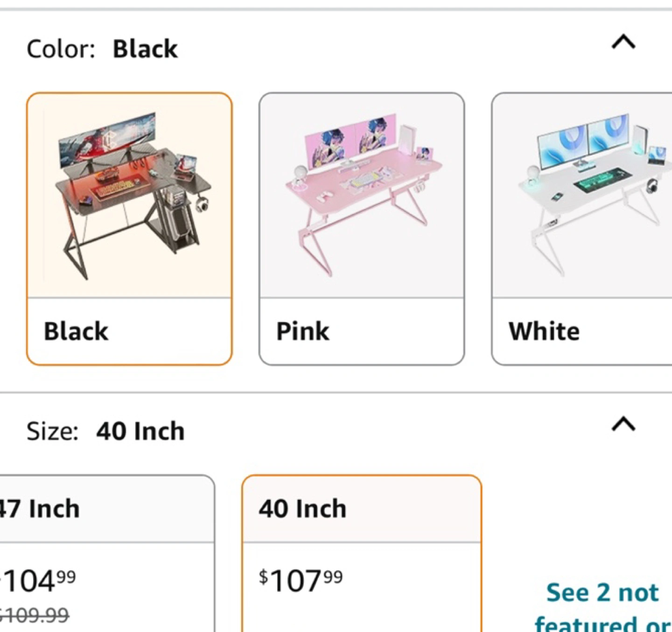This screenshot has height=632, width=672.
Task: Pick the 40 Inch size option title
Action: [303, 508]
